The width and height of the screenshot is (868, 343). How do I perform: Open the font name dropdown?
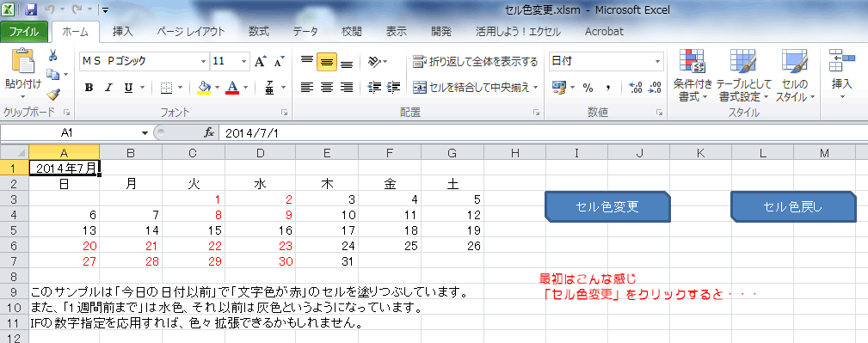click(x=203, y=61)
